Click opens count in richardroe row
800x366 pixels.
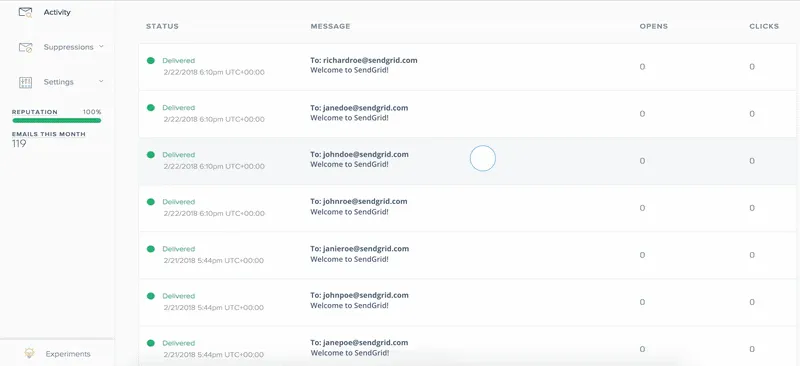coord(642,67)
